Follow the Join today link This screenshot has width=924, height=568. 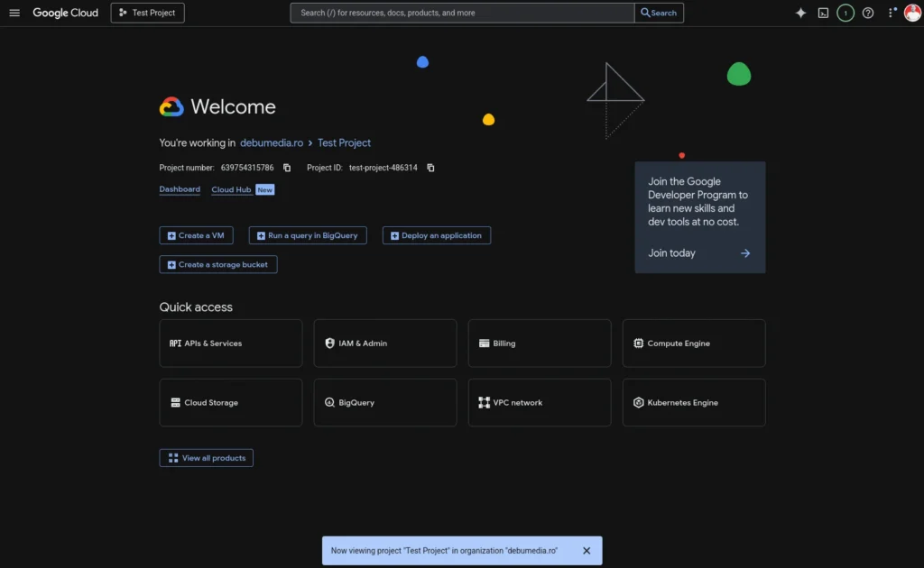(x=670, y=253)
